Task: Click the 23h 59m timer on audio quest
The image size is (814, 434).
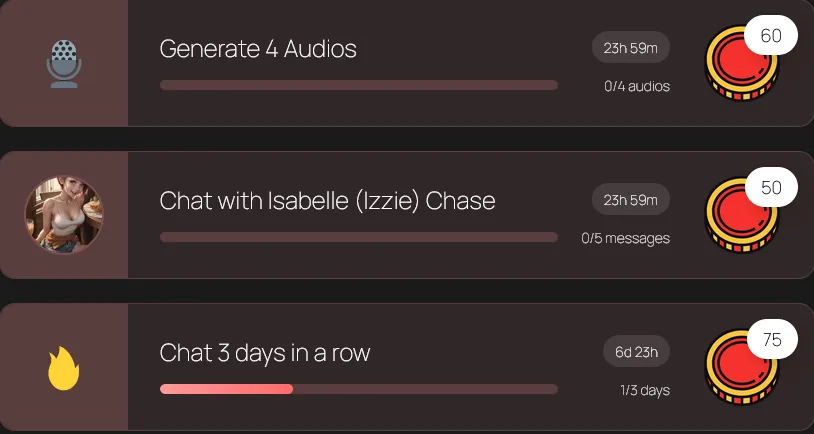Action: coord(630,47)
